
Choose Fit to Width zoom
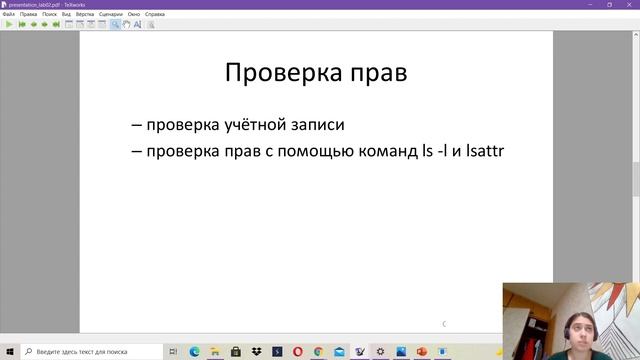pyautogui.click(x=80, y=24)
